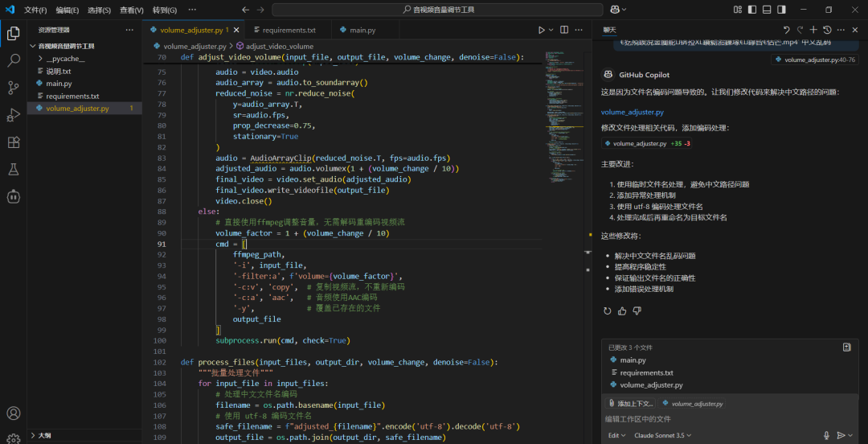Mark the response as unhelpful with thumbs down
Viewport: 868px width, 444px height.
637,311
